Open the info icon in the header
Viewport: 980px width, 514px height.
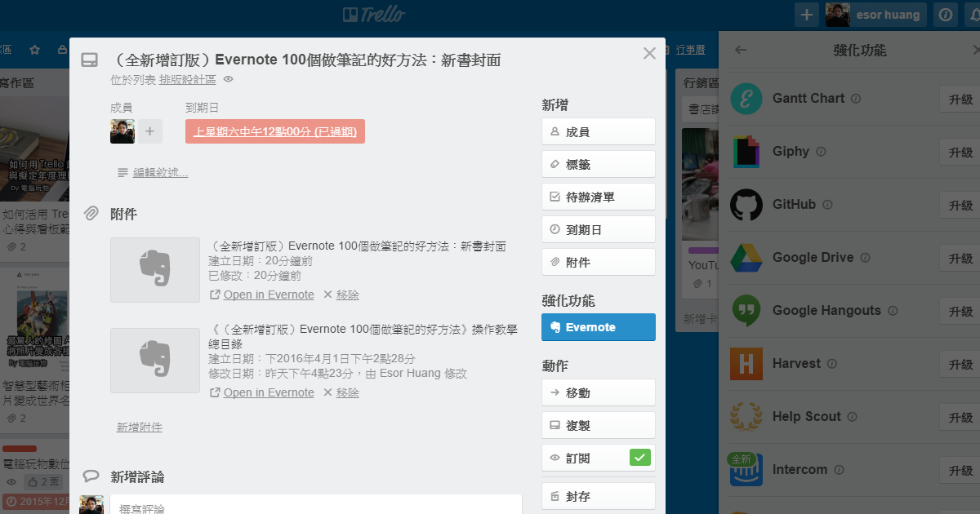pyautogui.click(x=946, y=15)
